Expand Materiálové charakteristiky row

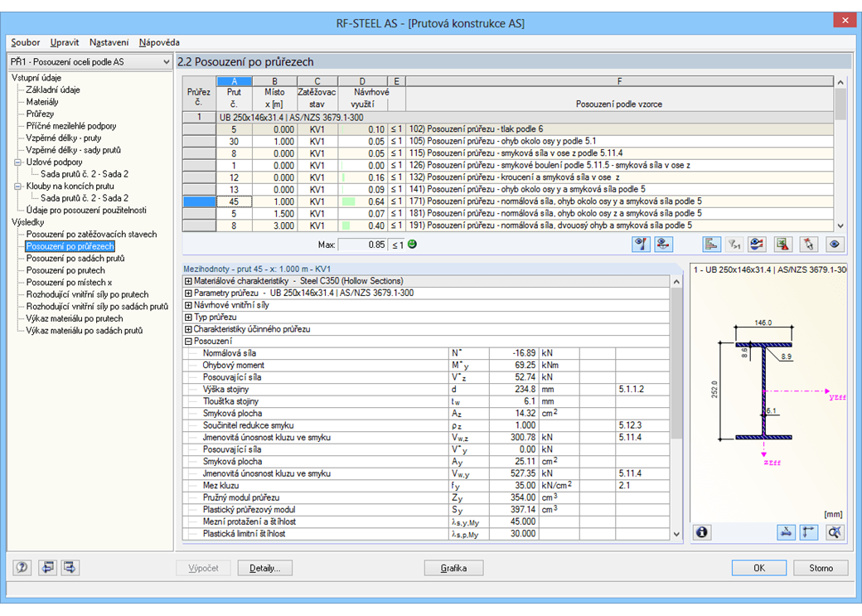[x=188, y=282]
